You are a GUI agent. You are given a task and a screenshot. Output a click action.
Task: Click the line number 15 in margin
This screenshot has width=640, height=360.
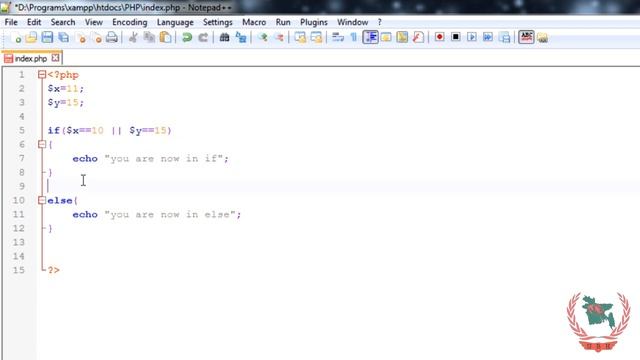tap(18, 270)
